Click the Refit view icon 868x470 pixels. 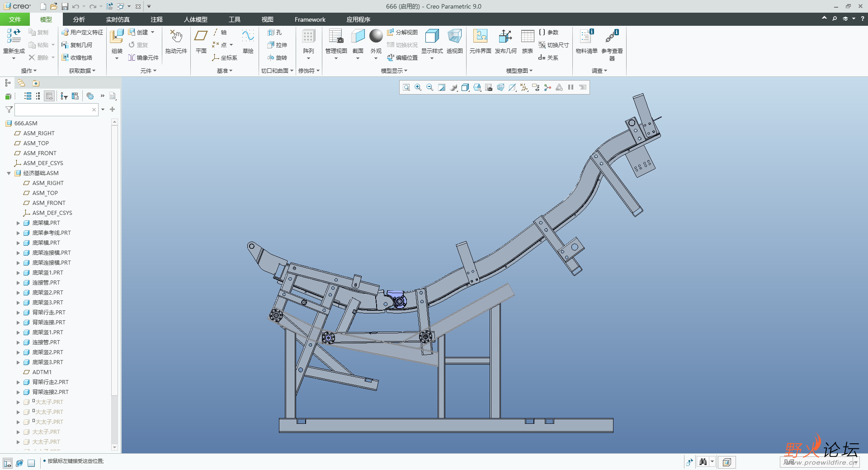[406, 87]
